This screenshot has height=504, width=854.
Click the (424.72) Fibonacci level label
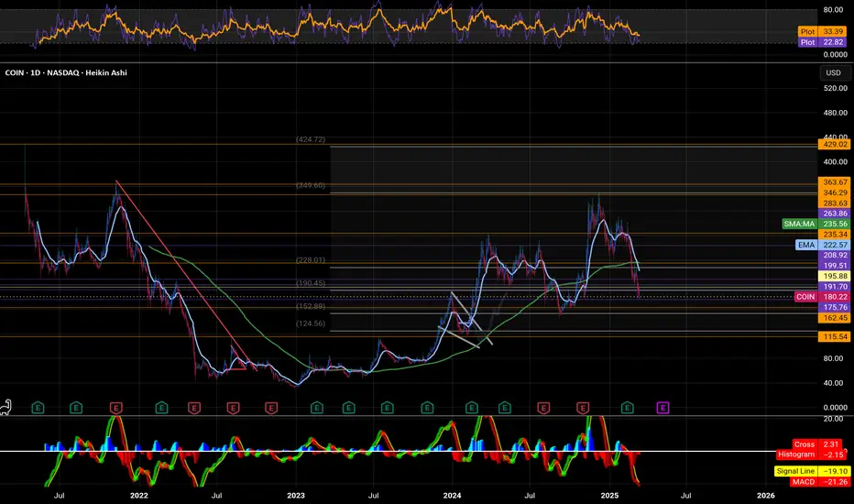coord(311,139)
